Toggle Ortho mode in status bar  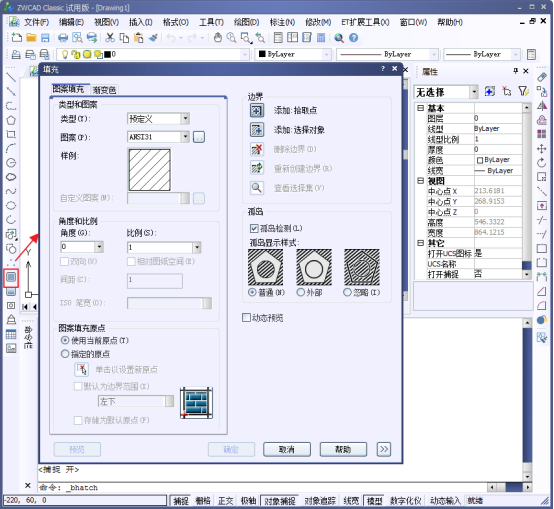tap(225, 501)
